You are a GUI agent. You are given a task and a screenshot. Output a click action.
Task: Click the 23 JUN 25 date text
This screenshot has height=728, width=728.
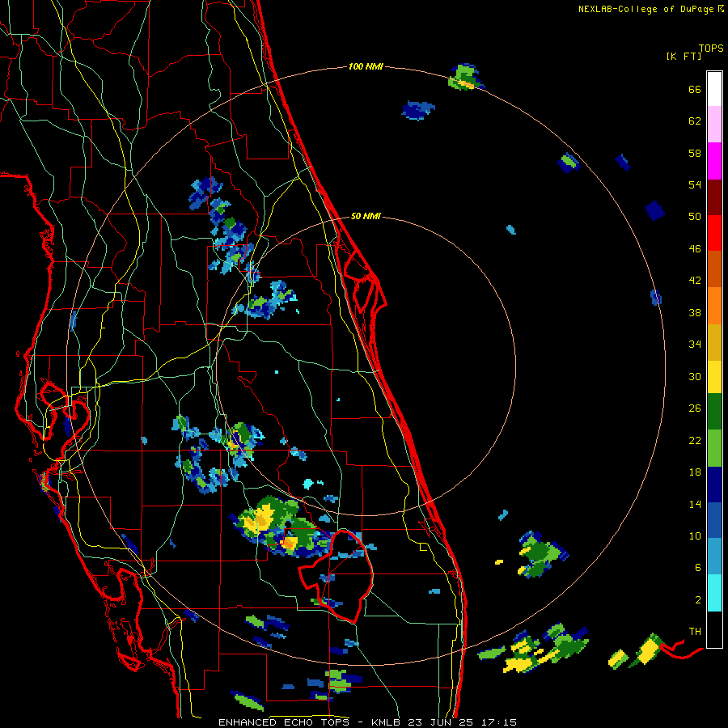point(442,722)
